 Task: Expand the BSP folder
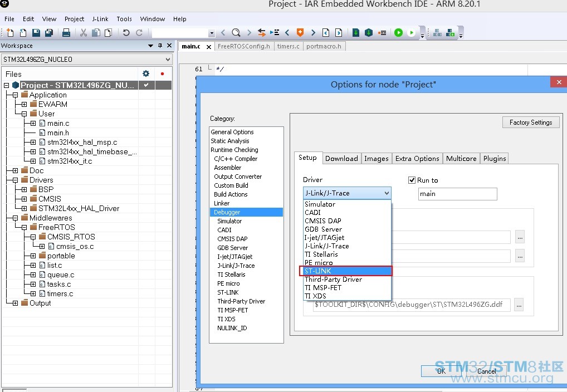[24, 189]
